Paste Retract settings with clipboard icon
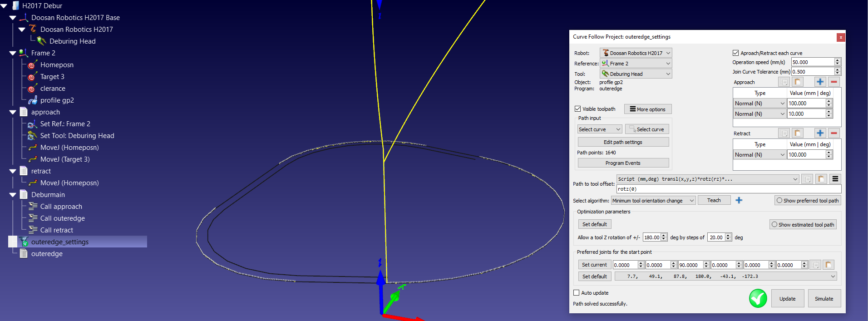Screen dimensions: 868x321 point(798,133)
